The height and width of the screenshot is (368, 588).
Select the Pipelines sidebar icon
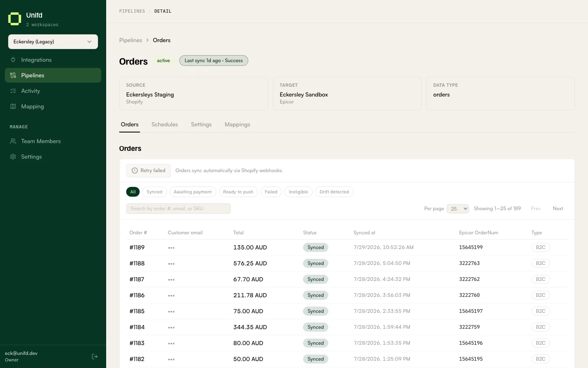(13, 75)
